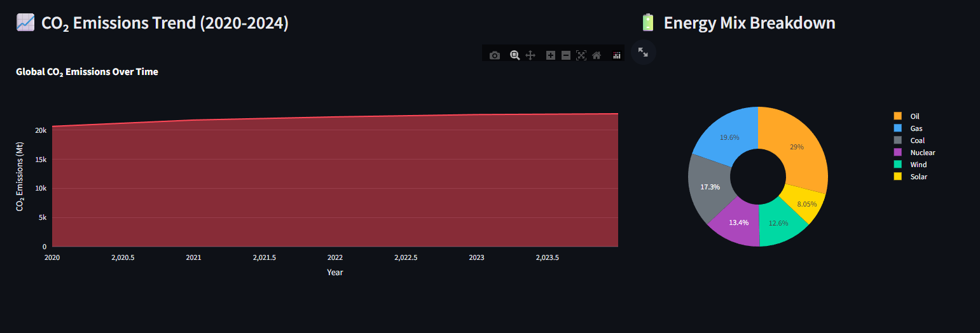
Task: Click the Zoom Out minus button
Action: click(x=566, y=55)
